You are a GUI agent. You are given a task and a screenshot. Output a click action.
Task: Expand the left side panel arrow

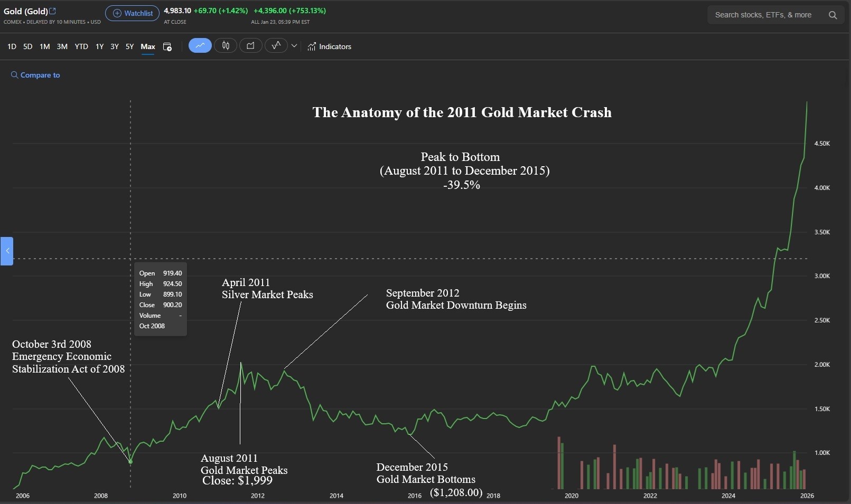pyautogui.click(x=7, y=251)
